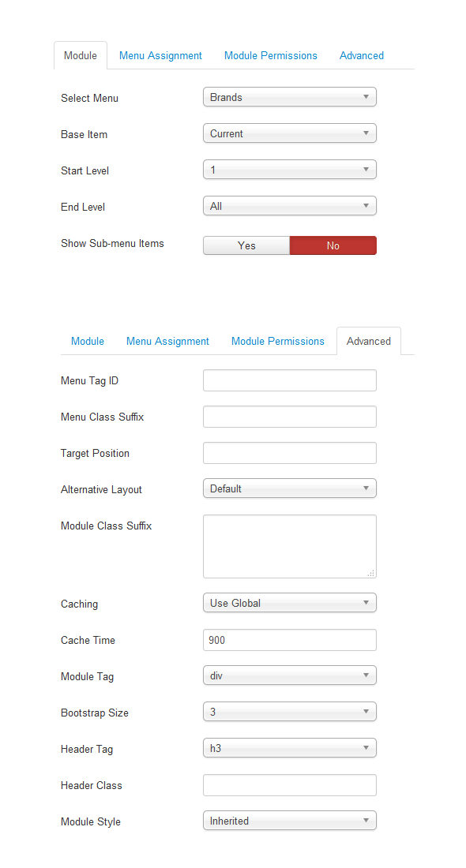Screen dimensions: 466x868
Task: Expand the Caching dropdown showing Use Global
Action: coord(290,604)
